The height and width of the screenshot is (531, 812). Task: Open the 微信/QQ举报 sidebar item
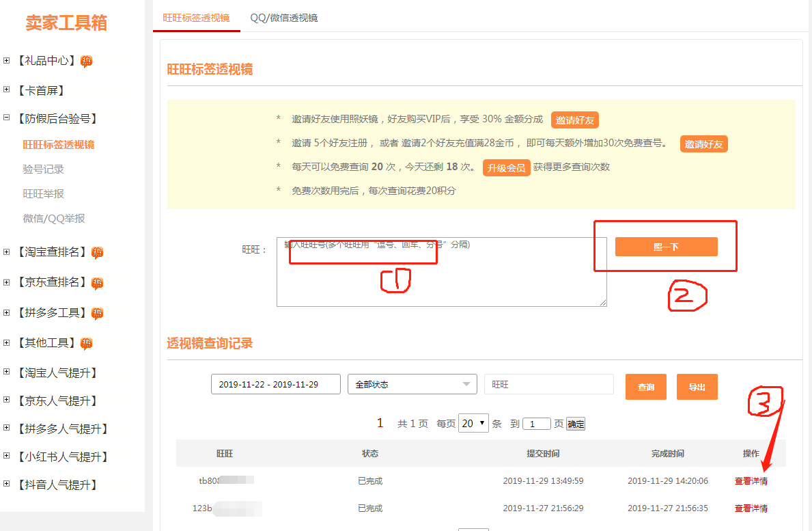coord(54,219)
